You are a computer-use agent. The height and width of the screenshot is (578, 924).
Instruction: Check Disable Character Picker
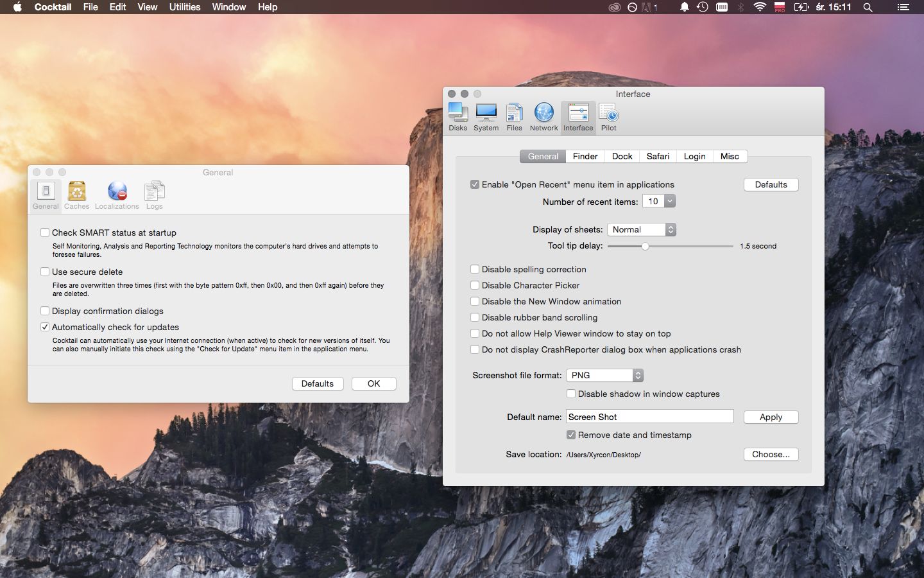click(x=475, y=285)
